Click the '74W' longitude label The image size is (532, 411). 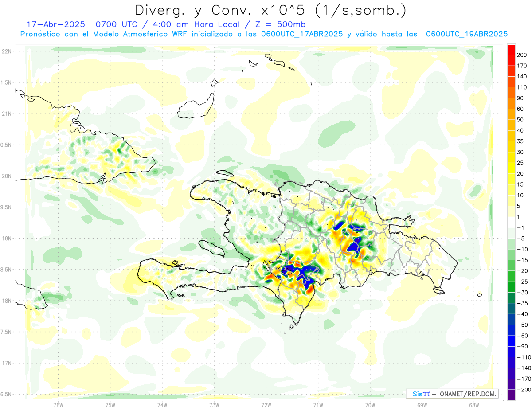(x=162, y=404)
